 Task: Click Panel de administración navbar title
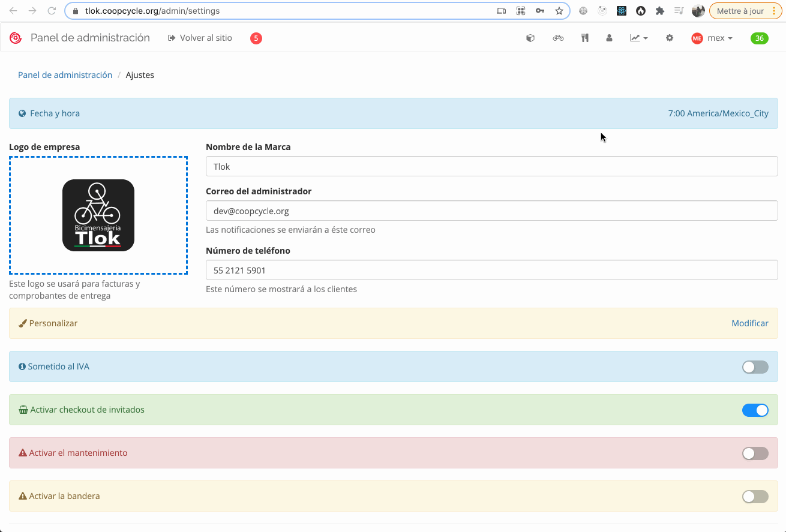[90, 38]
